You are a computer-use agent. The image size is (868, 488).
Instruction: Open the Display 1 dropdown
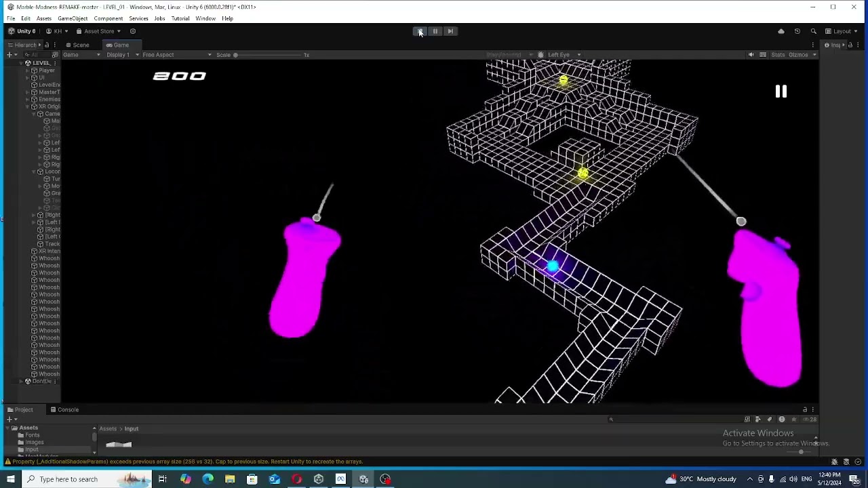(123, 55)
